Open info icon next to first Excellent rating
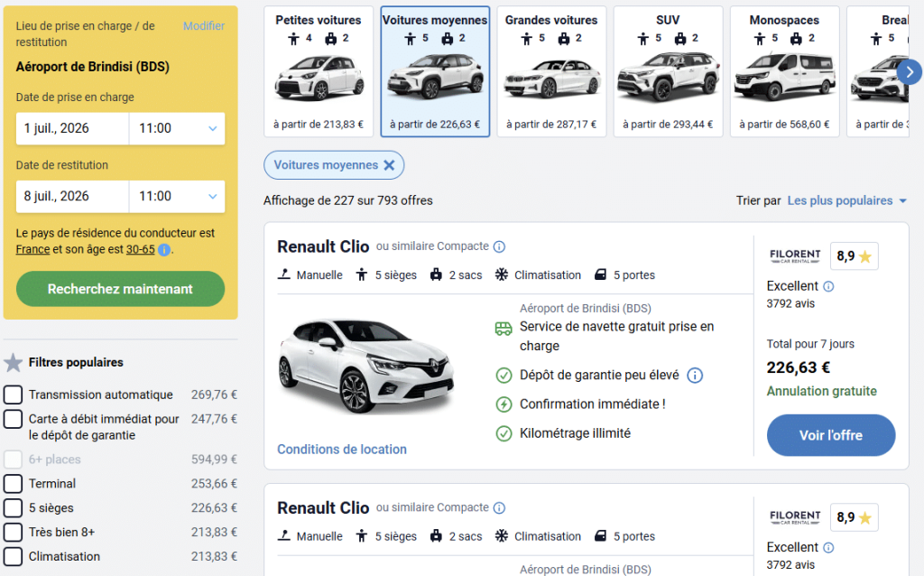 click(x=828, y=286)
